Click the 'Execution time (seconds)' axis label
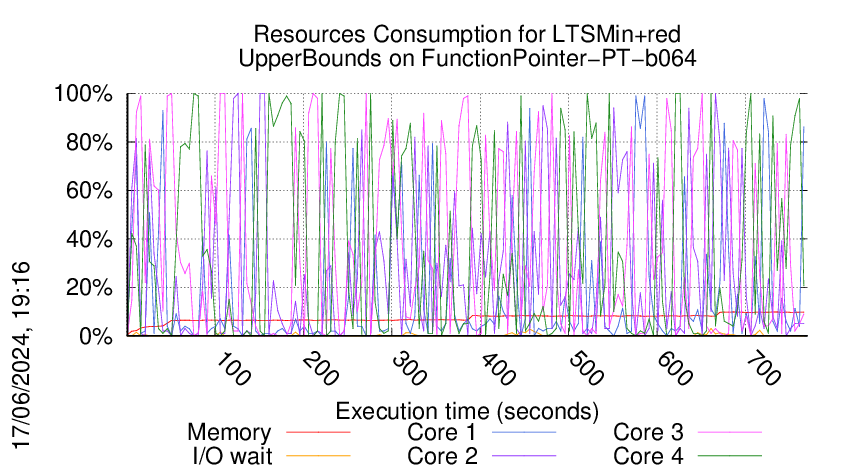Viewport: 850px width, 475px height. pos(467,412)
